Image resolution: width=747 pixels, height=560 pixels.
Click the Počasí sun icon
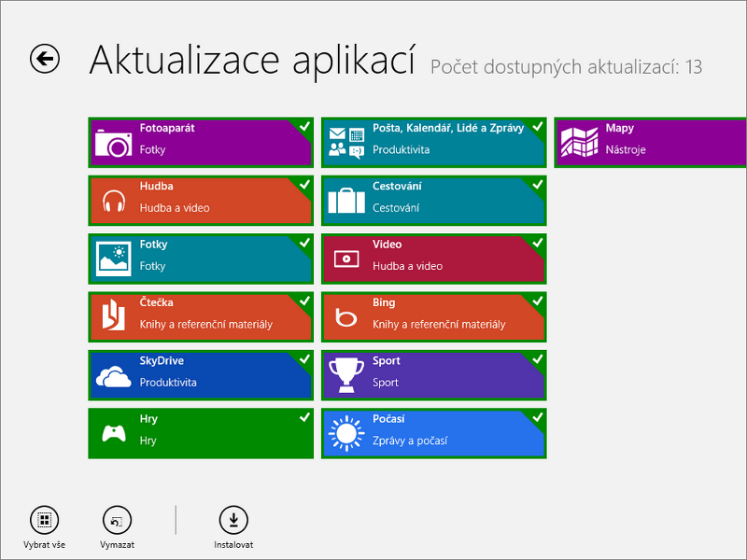pos(346,434)
